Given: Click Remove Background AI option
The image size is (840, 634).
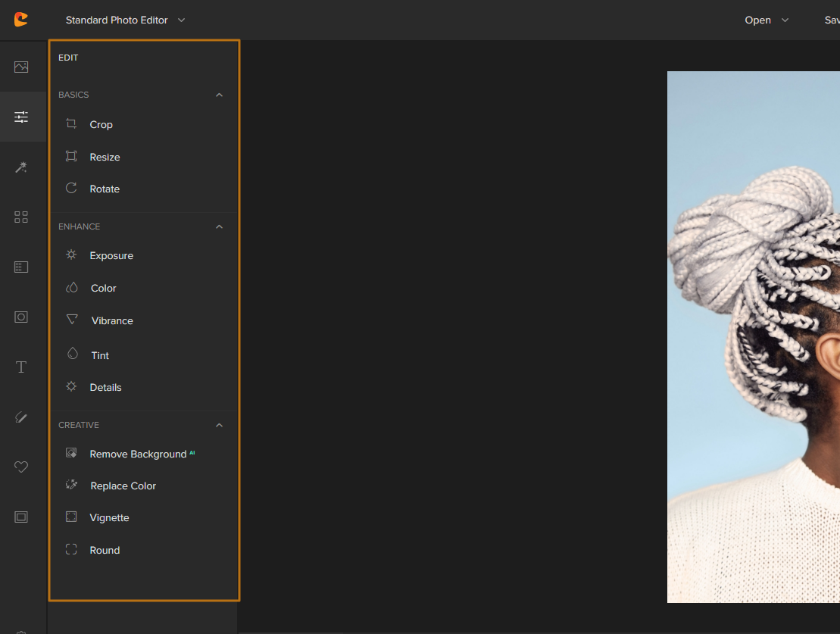Looking at the screenshot, I should click(x=138, y=454).
